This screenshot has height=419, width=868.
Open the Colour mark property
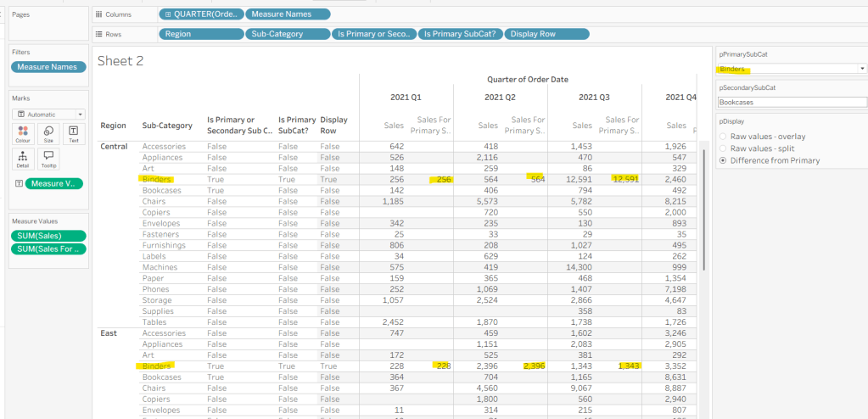click(23, 133)
